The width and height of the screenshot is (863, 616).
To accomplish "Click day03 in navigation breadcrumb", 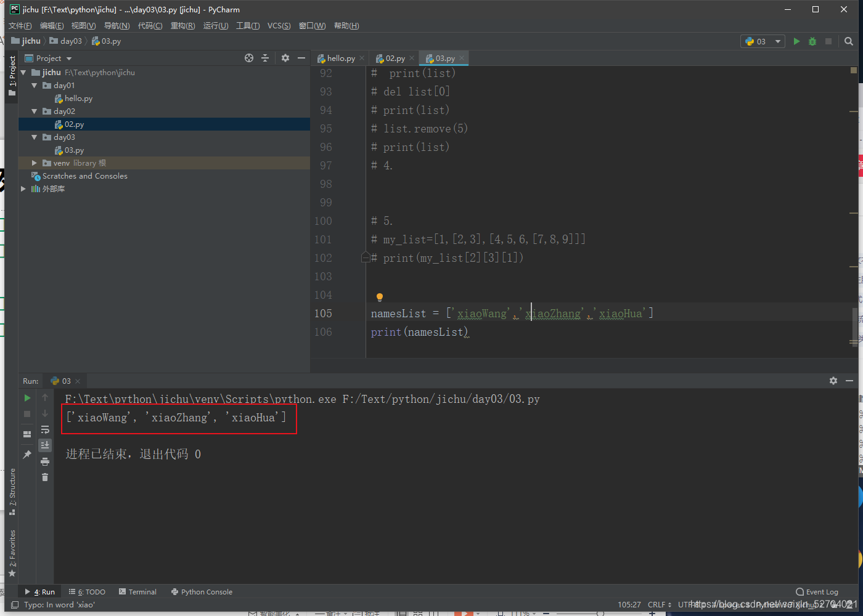I will (66, 41).
